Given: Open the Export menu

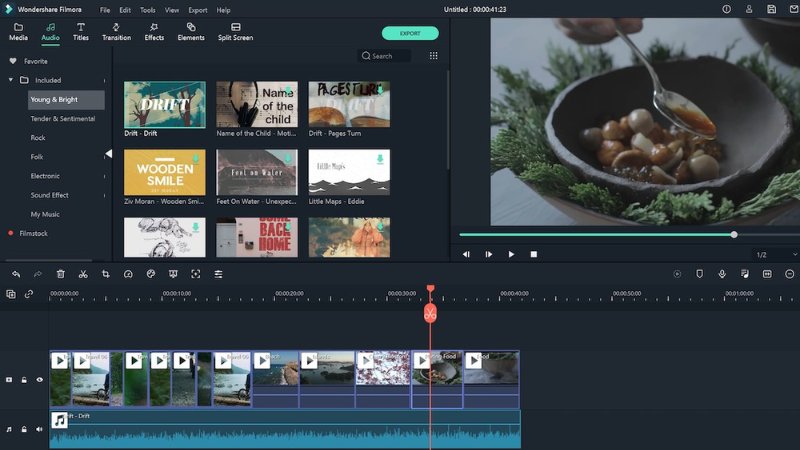Looking at the screenshot, I should (198, 10).
